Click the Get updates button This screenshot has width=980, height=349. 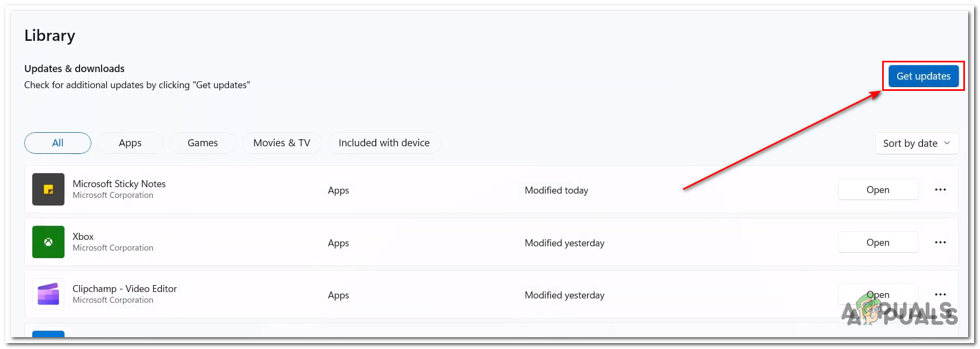click(x=923, y=76)
